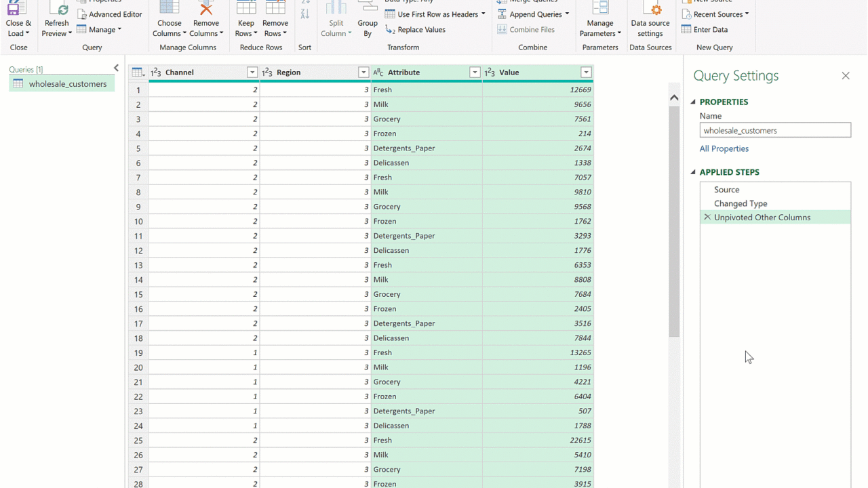Click the query Name input field
868x488 pixels.
tap(775, 130)
